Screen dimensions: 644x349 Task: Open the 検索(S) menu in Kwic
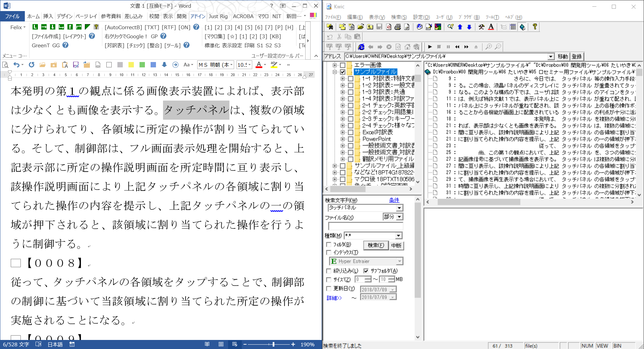tap(399, 17)
